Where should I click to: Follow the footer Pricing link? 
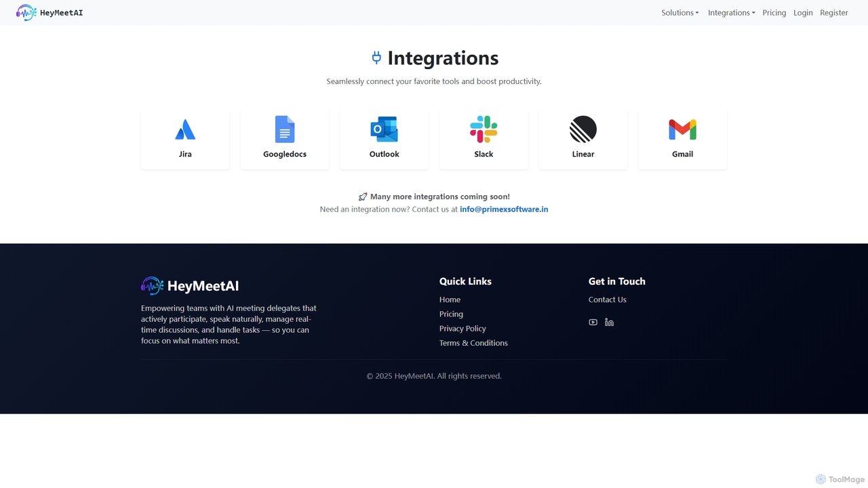click(x=451, y=314)
